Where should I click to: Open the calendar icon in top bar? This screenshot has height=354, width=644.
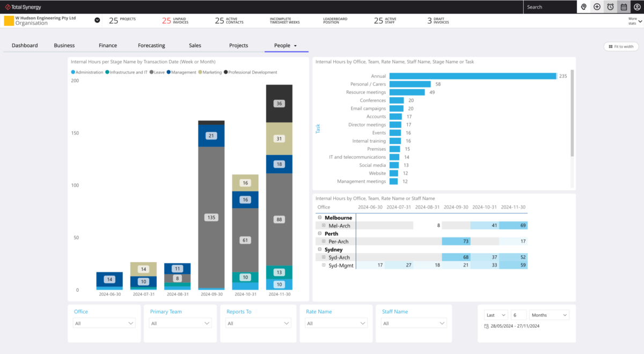pyautogui.click(x=624, y=7)
